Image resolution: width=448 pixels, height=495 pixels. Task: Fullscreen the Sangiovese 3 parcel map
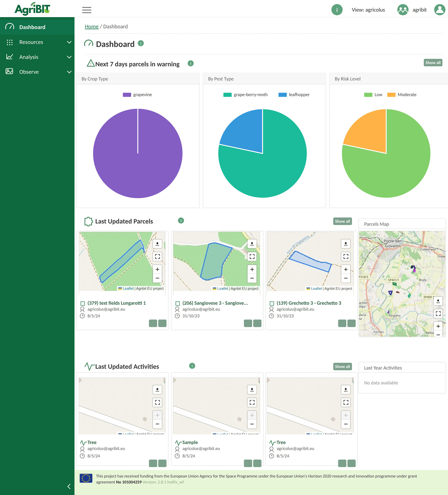click(x=252, y=257)
